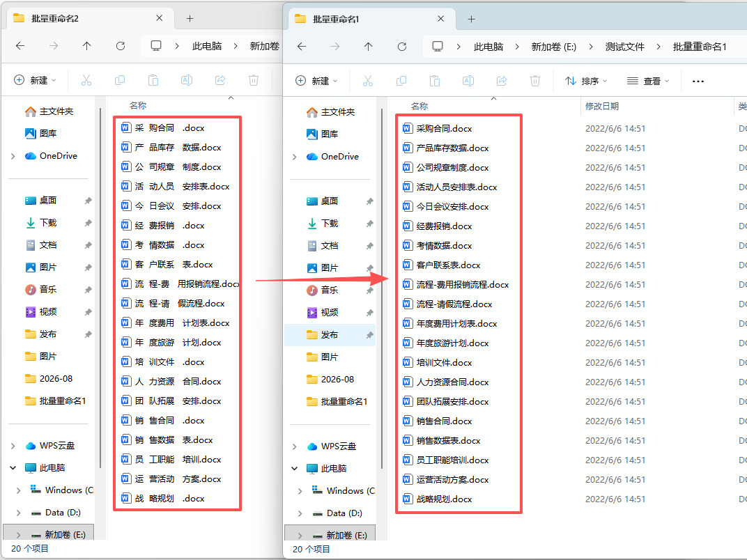
Task: Collapse 此电脑 in 批量重命名1 sidebar
Action: [295, 469]
